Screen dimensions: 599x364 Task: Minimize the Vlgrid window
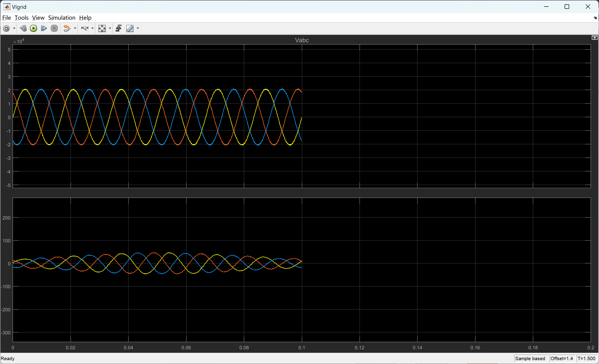tap(546, 7)
